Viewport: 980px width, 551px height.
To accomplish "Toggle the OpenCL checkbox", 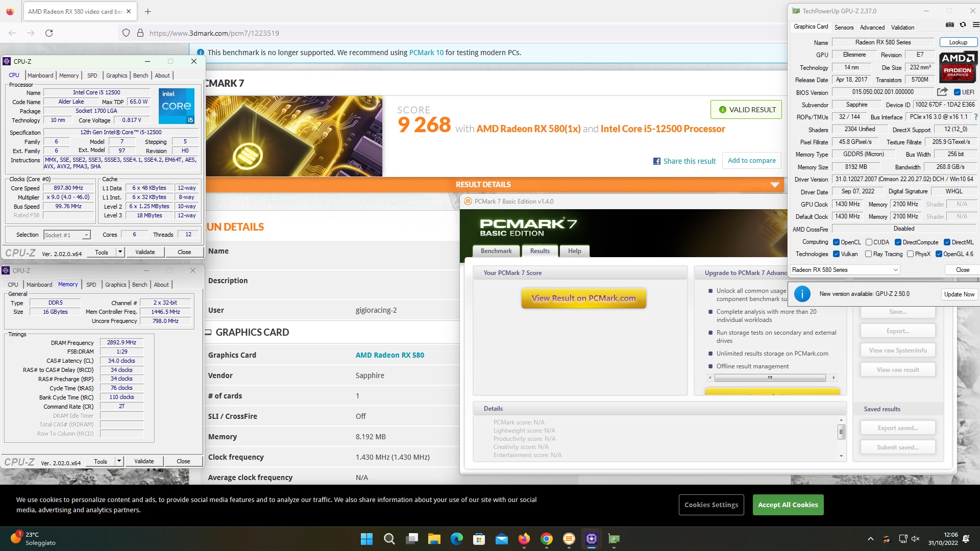I will 836,242.
